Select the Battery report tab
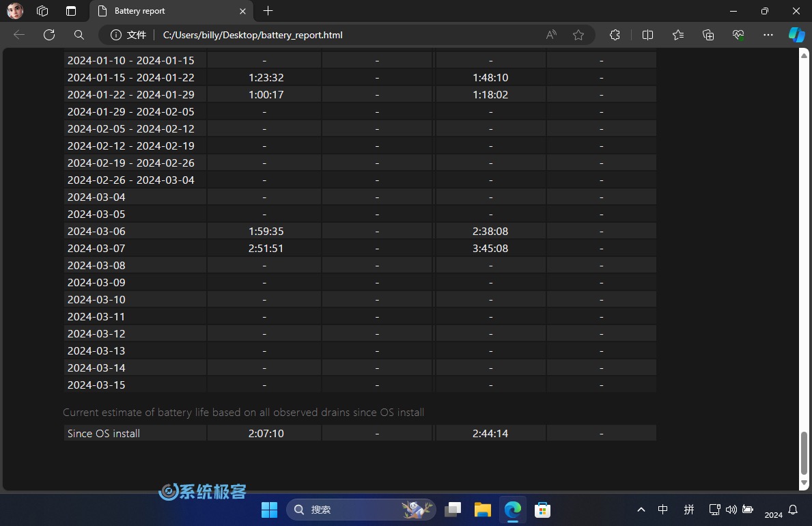Viewport: 812px width, 526px height. click(x=171, y=11)
